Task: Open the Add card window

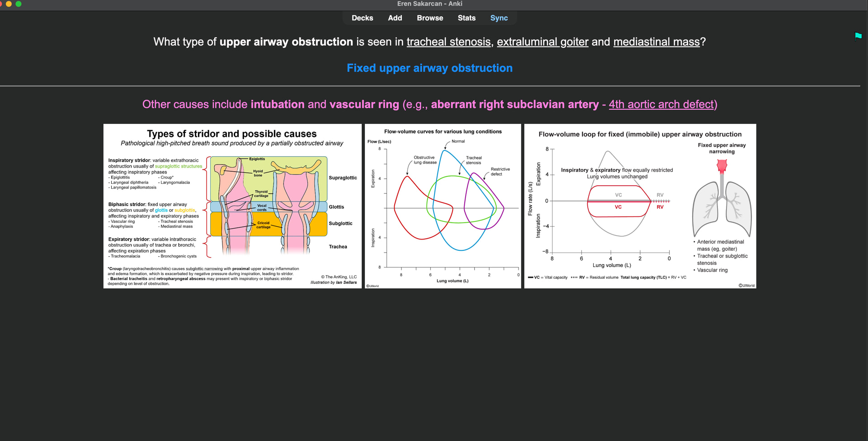Action: pos(395,18)
